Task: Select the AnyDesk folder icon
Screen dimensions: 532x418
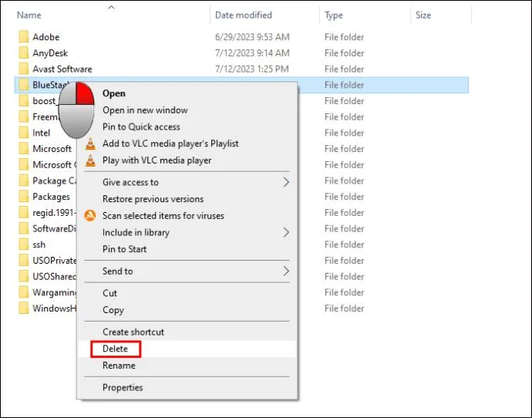Action: point(23,53)
